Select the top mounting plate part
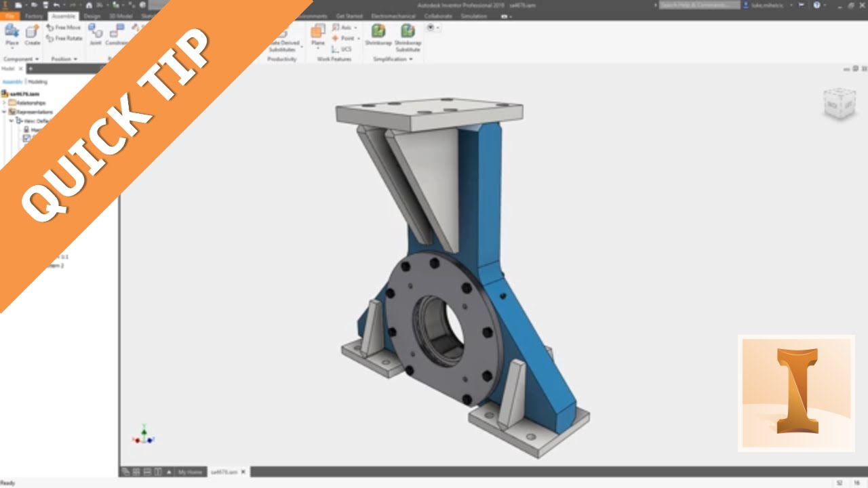The image size is (868, 488). pos(429,113)
